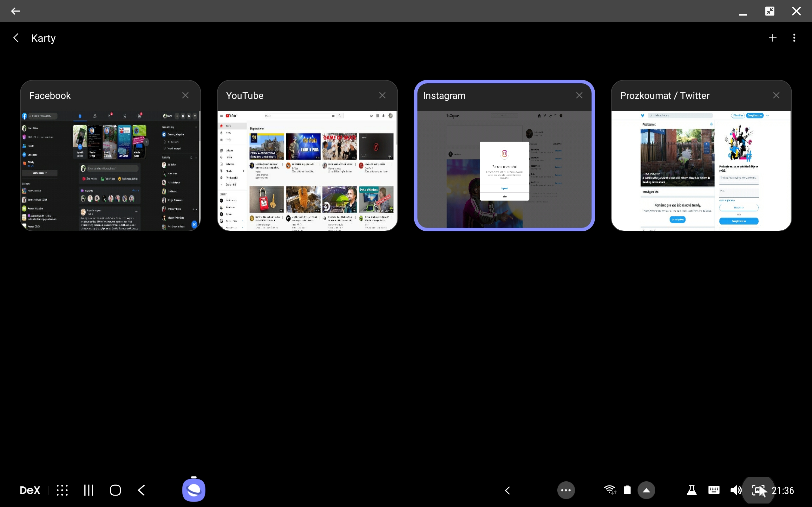Open the on-screen keyboard icon

tap(714, 490)
